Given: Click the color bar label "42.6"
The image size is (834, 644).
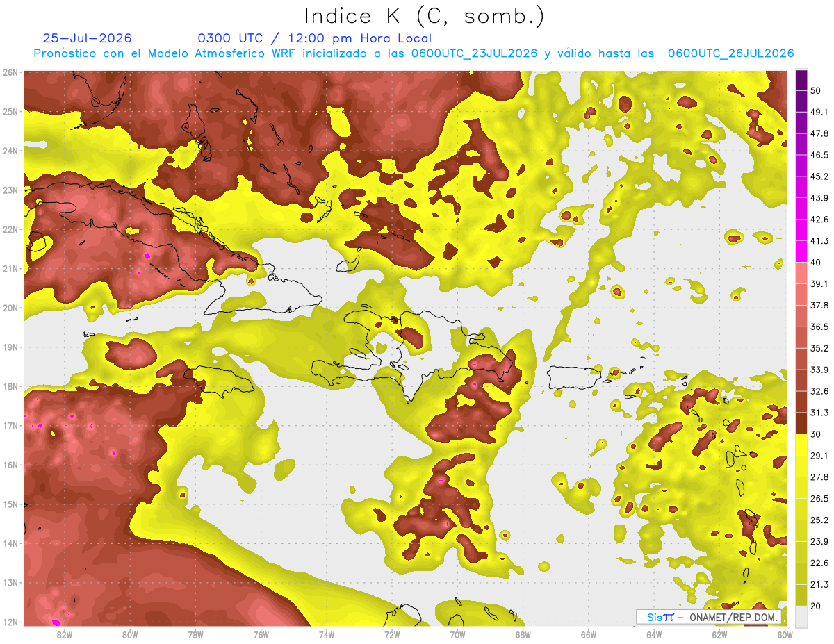Looking at the screenshot, I should tap(819, 220).
